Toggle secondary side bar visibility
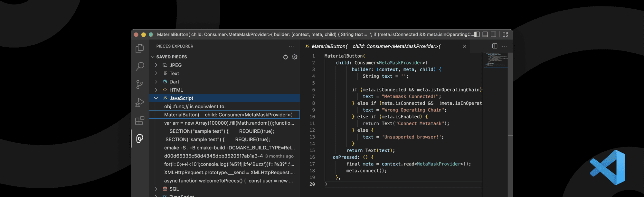 [494, 34]
